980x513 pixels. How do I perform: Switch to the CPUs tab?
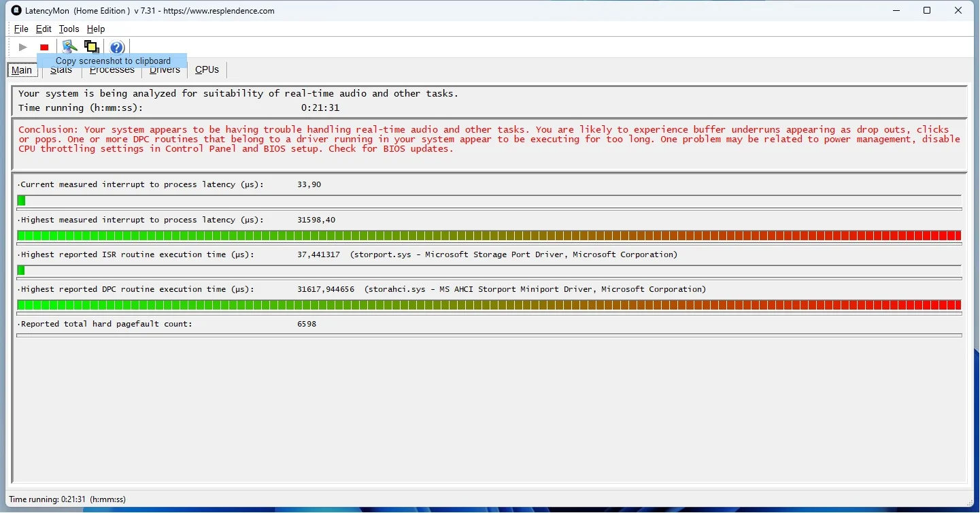click(207, 70)
